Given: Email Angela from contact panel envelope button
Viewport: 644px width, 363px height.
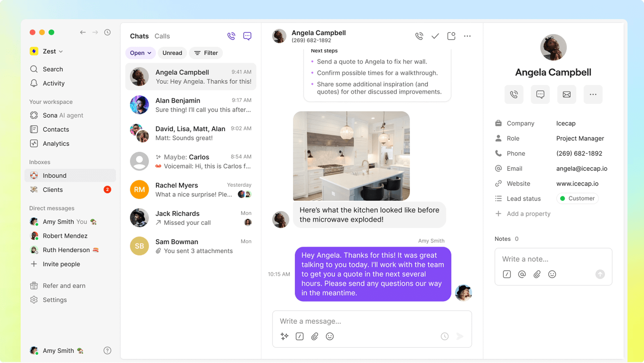Looking at the screenshot, I should point(567,94).
